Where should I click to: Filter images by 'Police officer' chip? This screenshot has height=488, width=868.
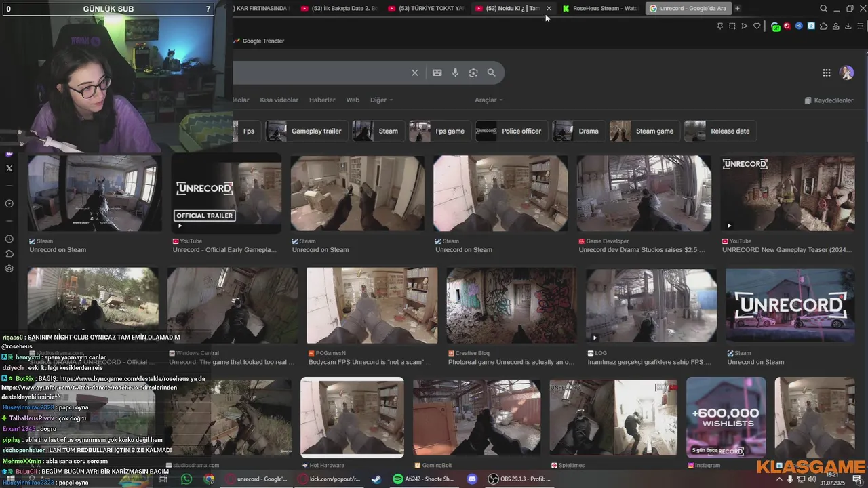pyautogui.click(x=511, y=131)
